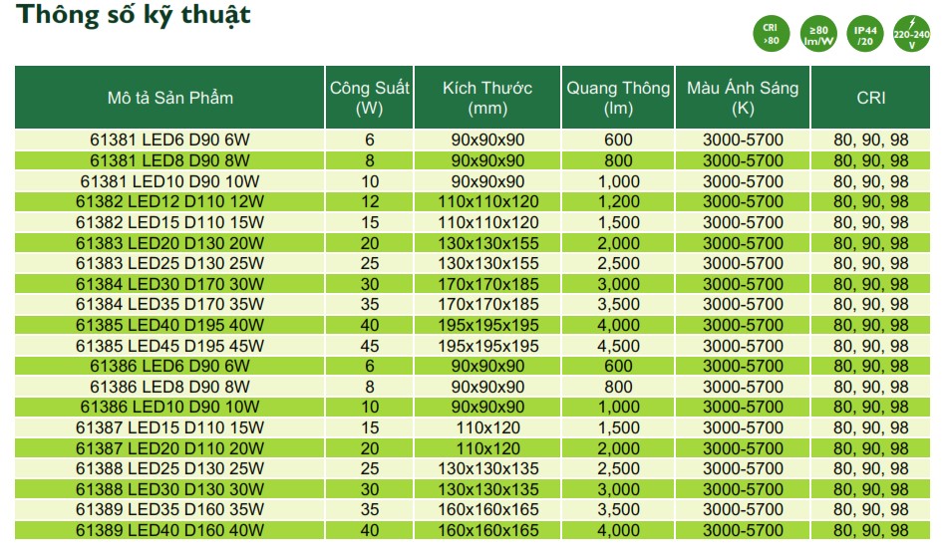Image resolution: width=946 pixels, height=560 pixels.
Task: Click the Quang Thông (lm) column header
Action: pos(618,98)
